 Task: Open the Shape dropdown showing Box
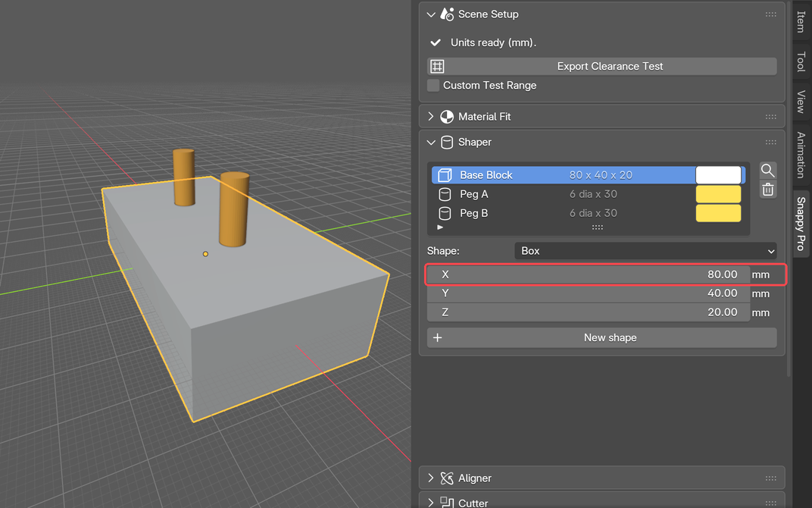[645, 251]
